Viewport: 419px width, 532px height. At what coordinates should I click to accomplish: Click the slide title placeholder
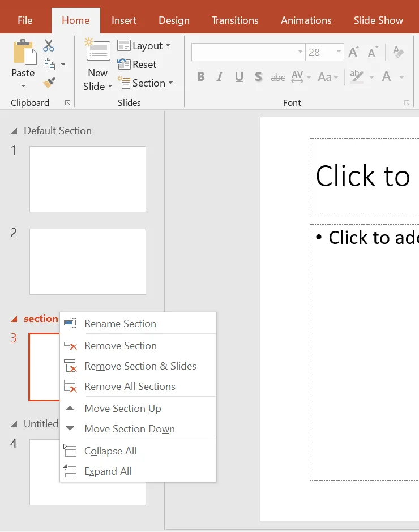tap(364, 178)
